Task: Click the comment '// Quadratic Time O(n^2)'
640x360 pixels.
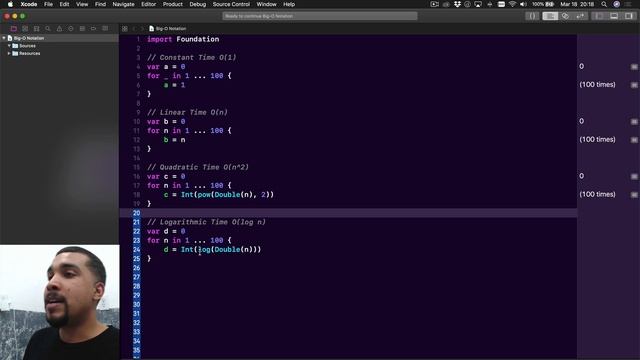Action: 198,167
